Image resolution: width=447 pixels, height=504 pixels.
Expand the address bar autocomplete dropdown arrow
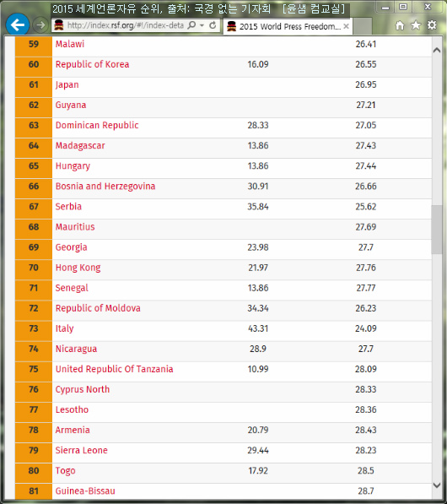(202, 25)
